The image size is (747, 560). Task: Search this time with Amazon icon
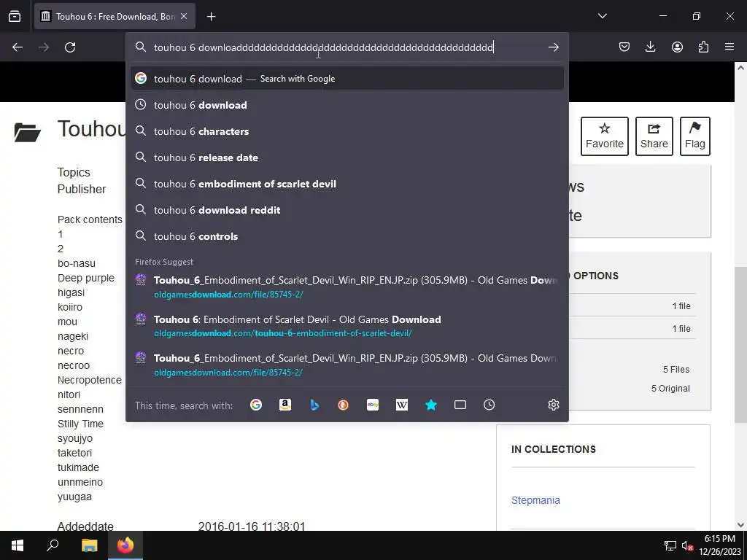point(285,405)
